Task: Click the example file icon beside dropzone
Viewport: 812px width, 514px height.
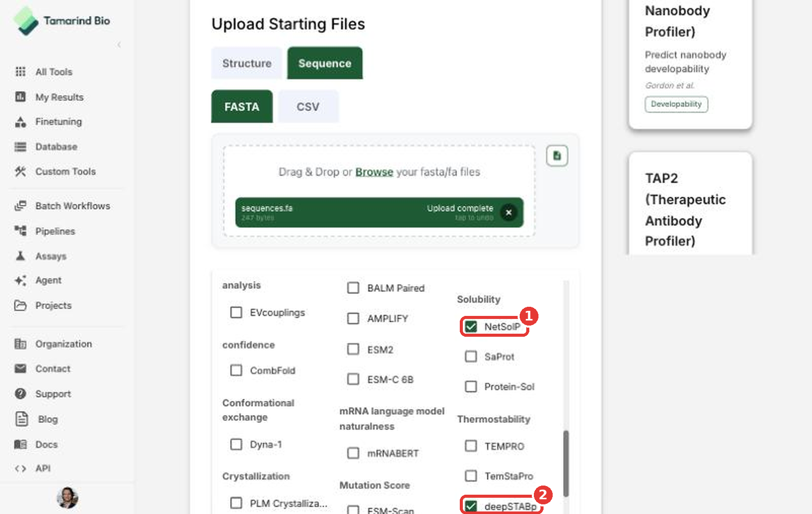Action: pyautogui.click(x=557, y=156)
